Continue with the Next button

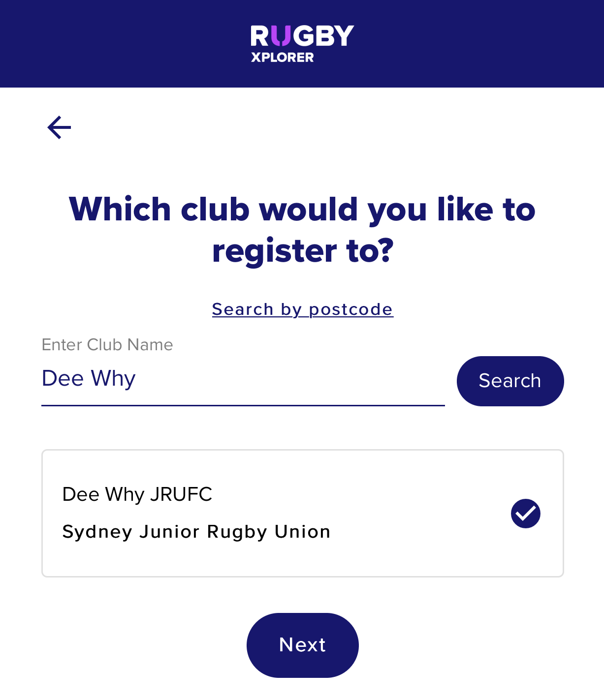tap(302, 645)
